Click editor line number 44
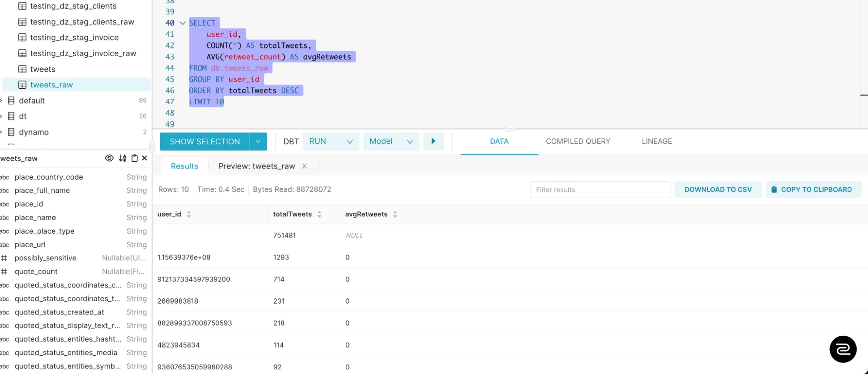868x374 pixels. point(170,68)
